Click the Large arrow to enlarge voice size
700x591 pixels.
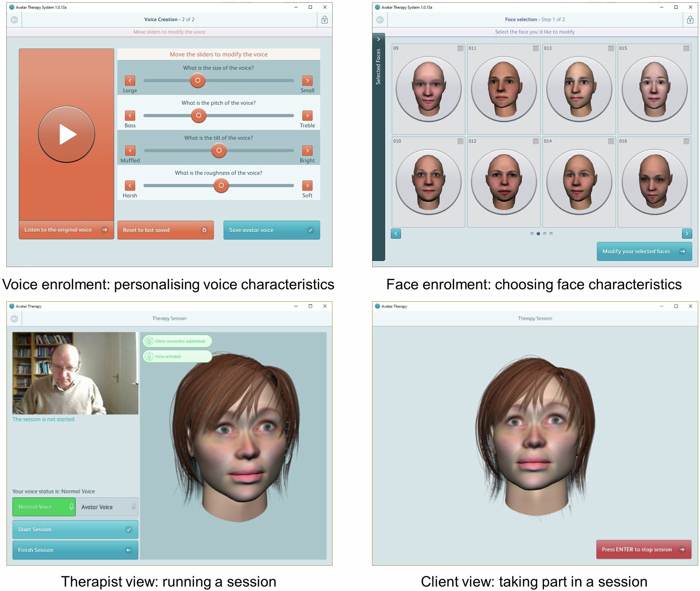point(130,80)
